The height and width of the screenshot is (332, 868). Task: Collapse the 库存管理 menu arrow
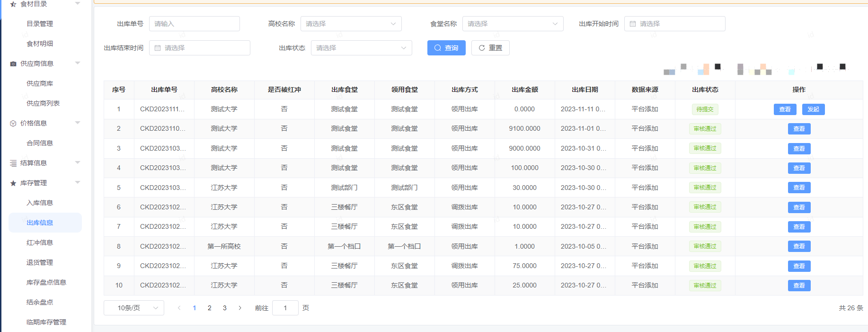click(78, 182)
